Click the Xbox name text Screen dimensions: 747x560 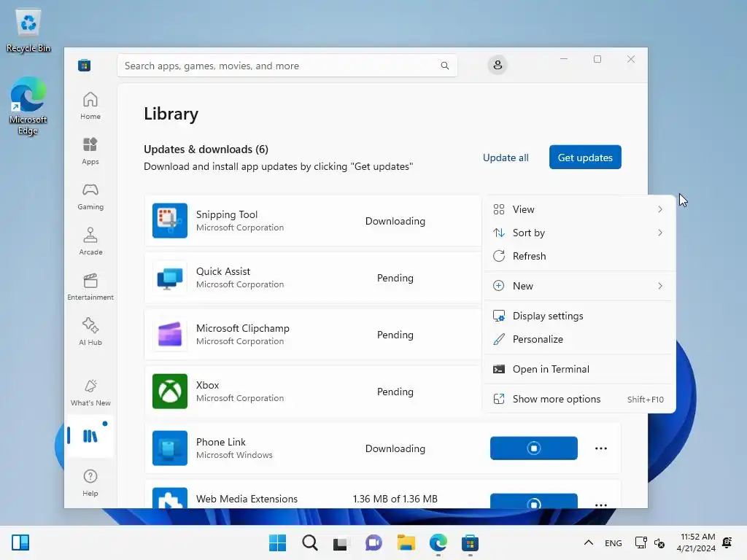click(x=207, y=385)
